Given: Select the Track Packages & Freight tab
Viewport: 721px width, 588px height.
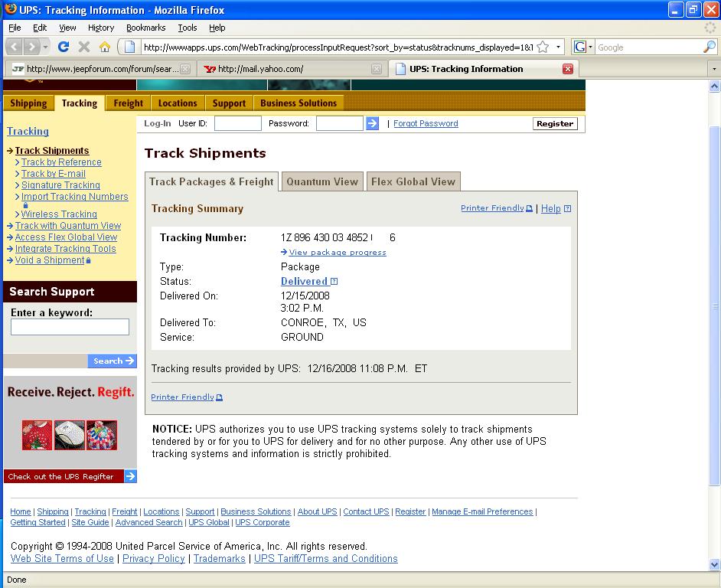Looking at the screenshot, I should tap(211, 181).
